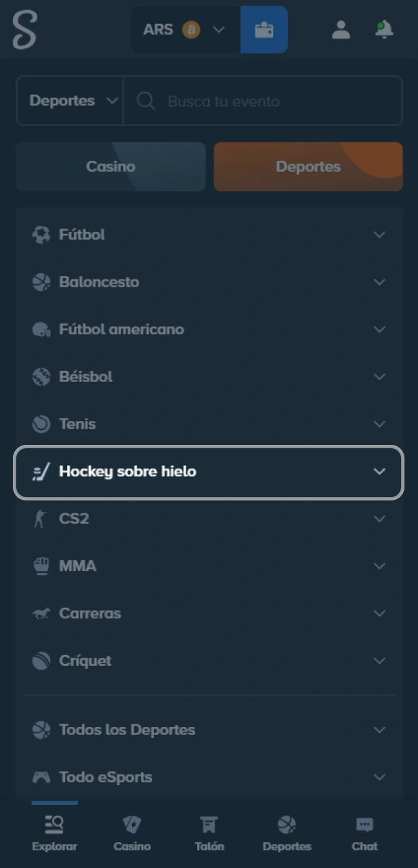Switch to the Casino tab

tap(110, 166)
